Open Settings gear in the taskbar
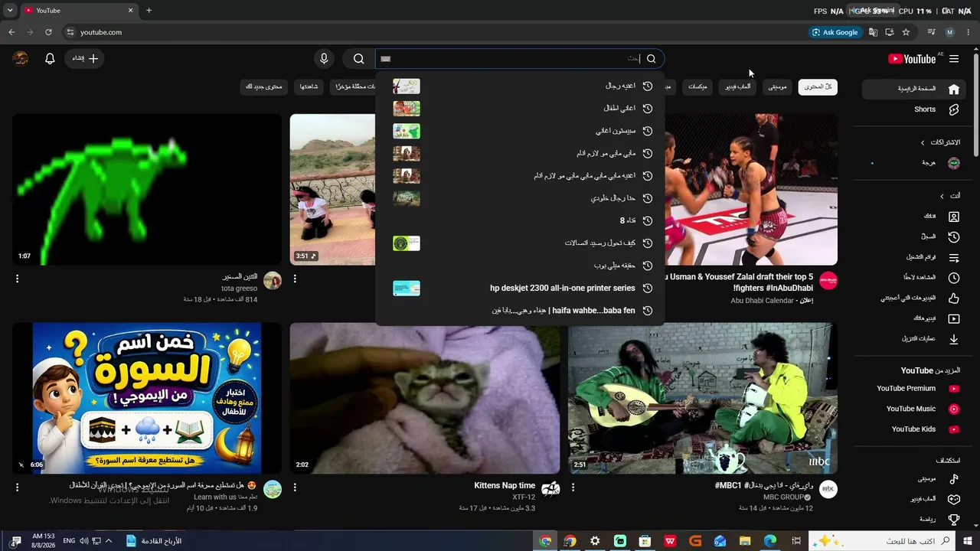 595,541
